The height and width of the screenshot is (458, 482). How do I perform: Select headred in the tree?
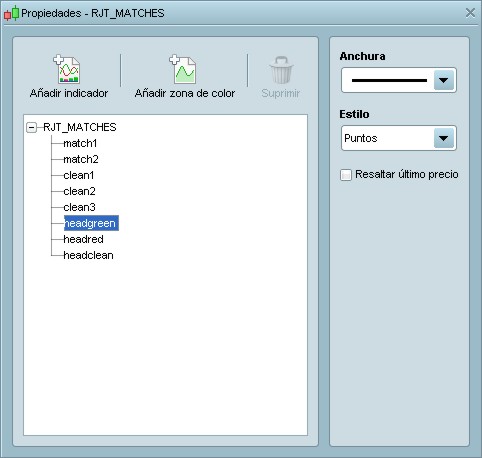[x=83, y=239]
